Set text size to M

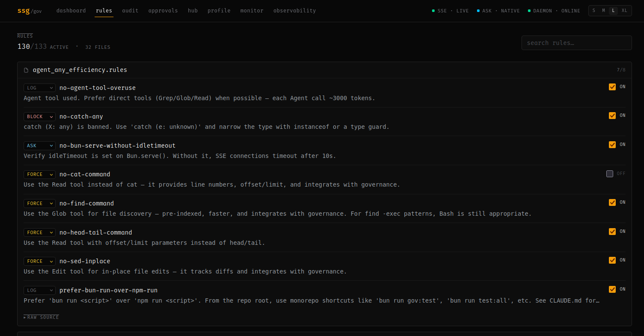(x=604, y=11)
